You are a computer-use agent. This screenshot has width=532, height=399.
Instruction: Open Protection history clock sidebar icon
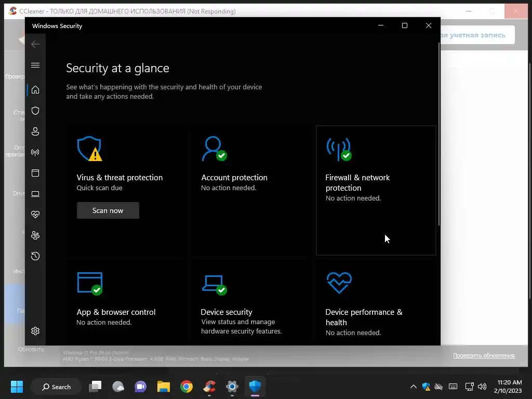(35, 256)
